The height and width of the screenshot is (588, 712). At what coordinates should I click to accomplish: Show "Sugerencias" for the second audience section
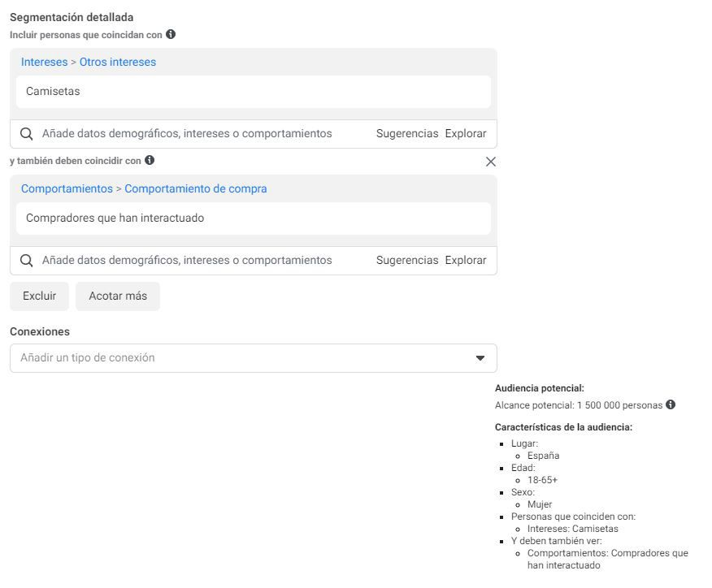pyautogui.click(x=407, y=260)
